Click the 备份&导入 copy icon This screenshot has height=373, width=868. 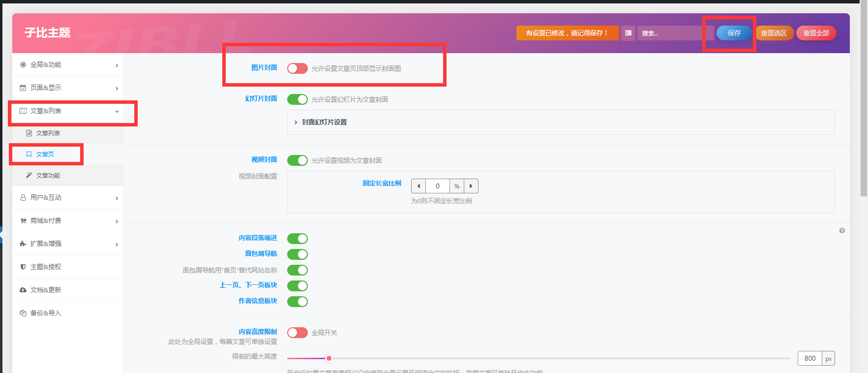coord(23,313)
